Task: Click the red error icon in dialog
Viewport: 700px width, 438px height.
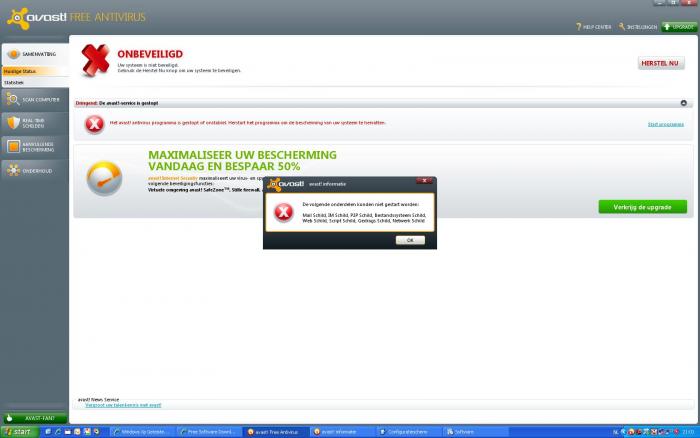Action: (283, 212)
